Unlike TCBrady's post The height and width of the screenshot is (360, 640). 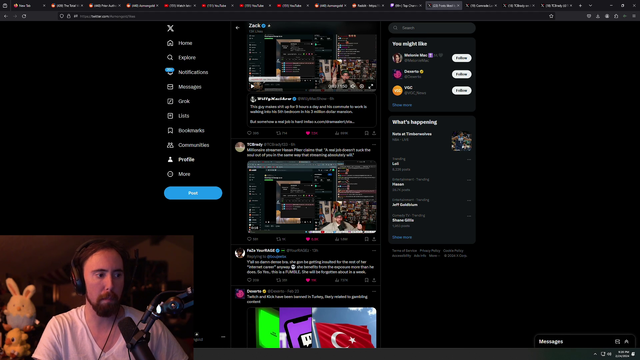pos(308,239)
